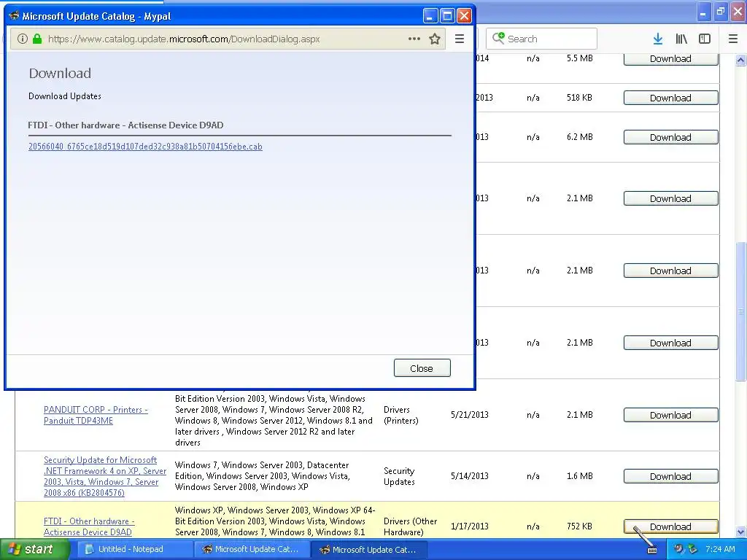
Task: Click the search engine magnifier icon
Action: (x=498, y=39)
